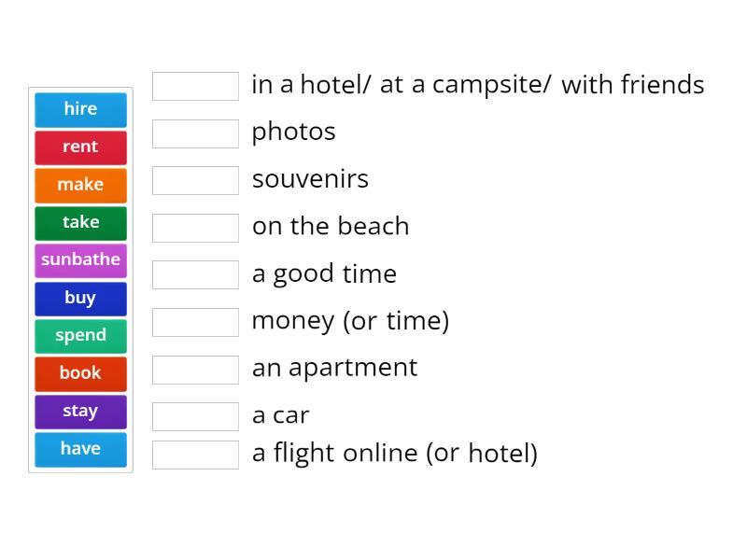Select the green 'take' tile
The height and width of the screenshot is (560, 747).
pos(80,222)
